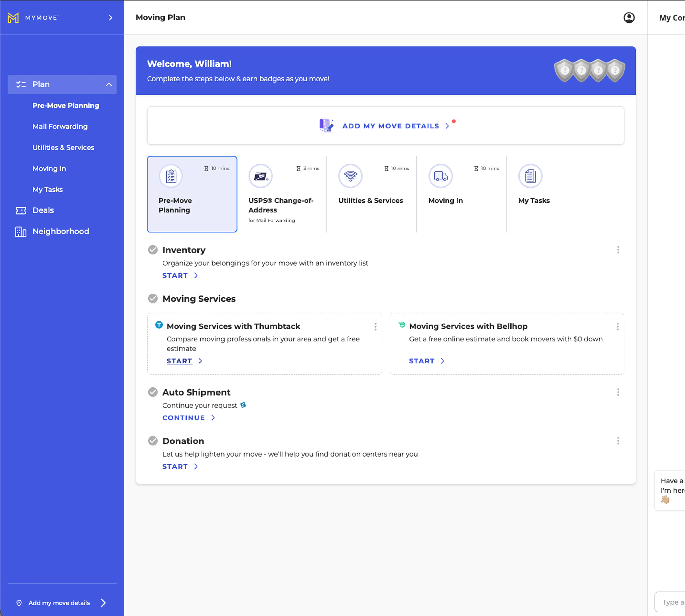The width and height of the screenshot is (685, 616).
Task: Open the My Tasks documents icon
Action: click(x=530, y=176)
